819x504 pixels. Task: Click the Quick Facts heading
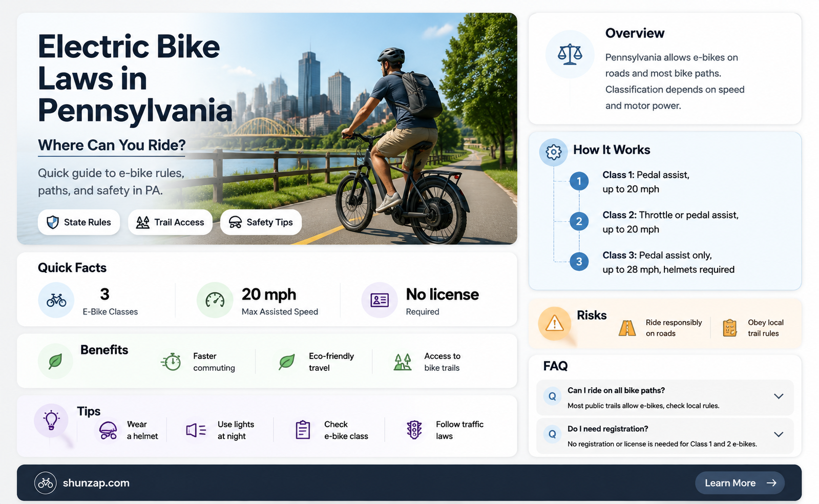pos(72,268)
